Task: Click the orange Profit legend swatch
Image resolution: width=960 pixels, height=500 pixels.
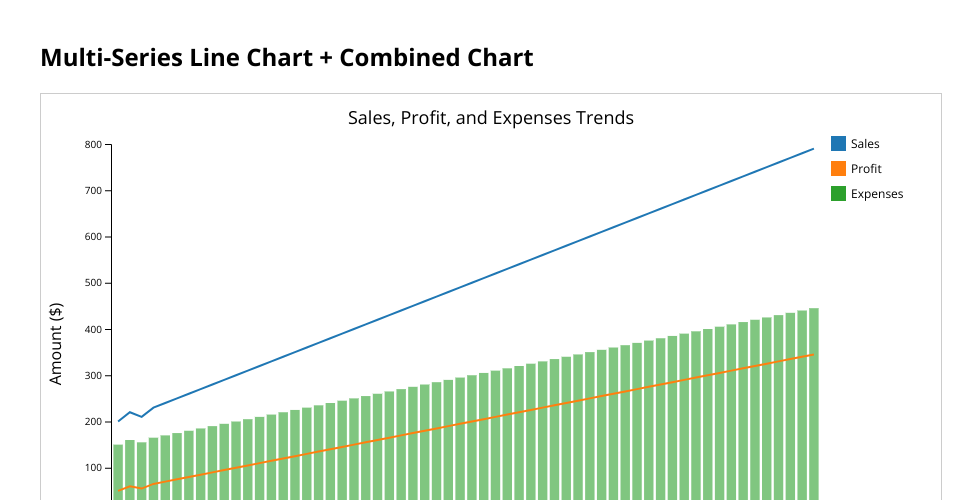Action: point(838,169)
